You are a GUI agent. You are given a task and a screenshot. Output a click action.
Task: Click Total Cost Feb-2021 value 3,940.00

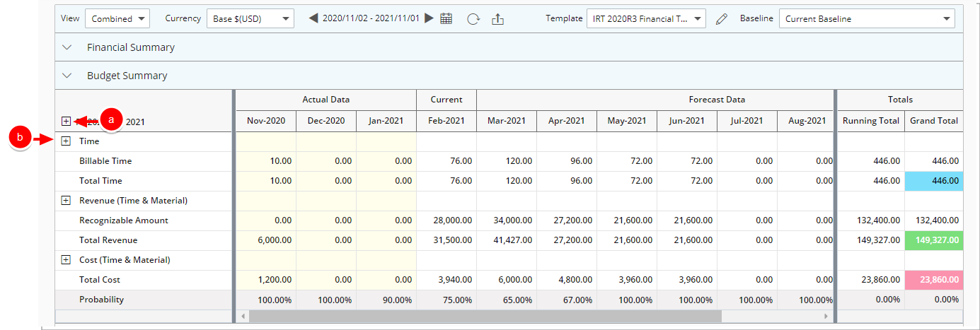[455, 280]
